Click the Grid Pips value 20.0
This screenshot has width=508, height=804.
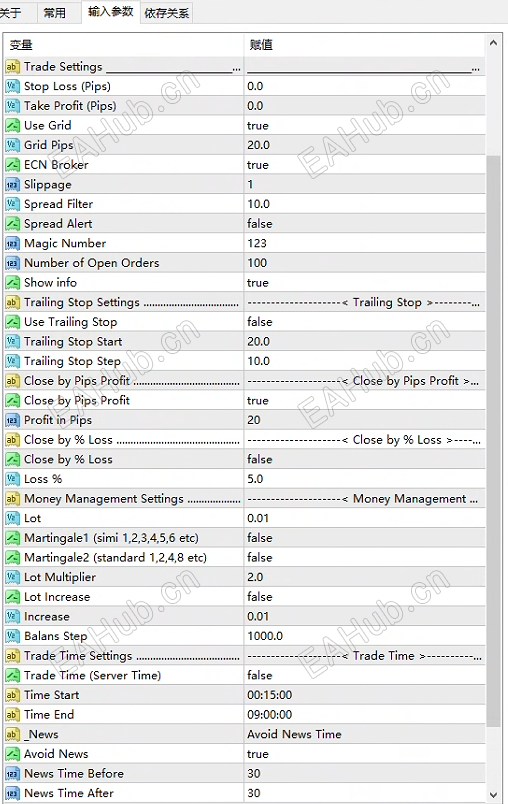tap(258, 145)
